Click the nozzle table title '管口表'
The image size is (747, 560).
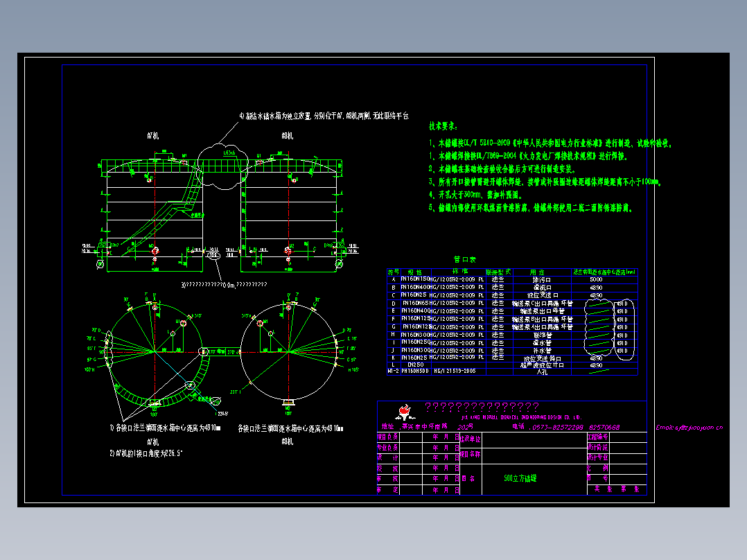coord(464,259)
